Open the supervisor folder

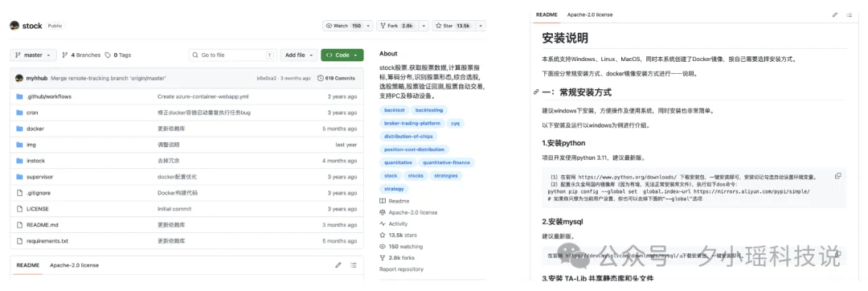pyautogui.click(x=39, y=177)
